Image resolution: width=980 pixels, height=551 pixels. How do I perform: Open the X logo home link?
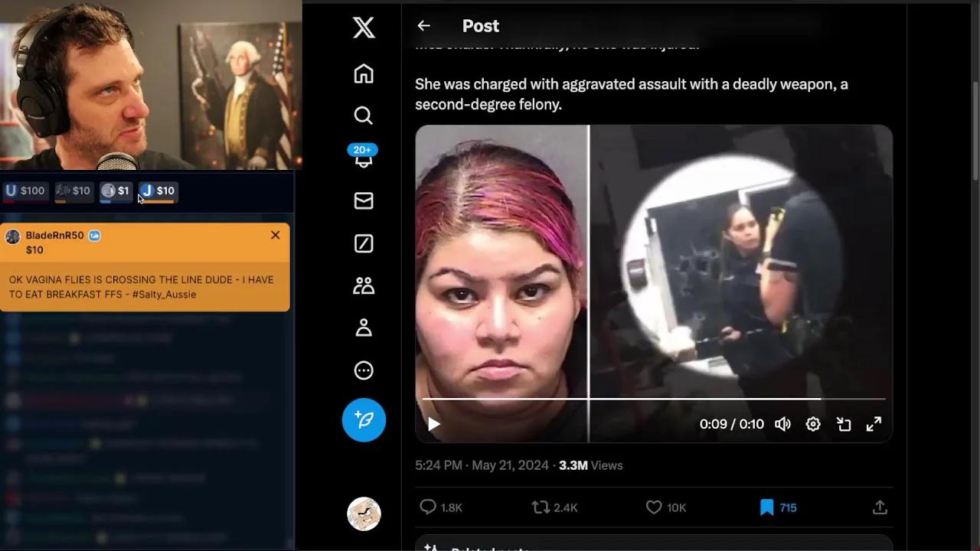[x=364, y=28]
